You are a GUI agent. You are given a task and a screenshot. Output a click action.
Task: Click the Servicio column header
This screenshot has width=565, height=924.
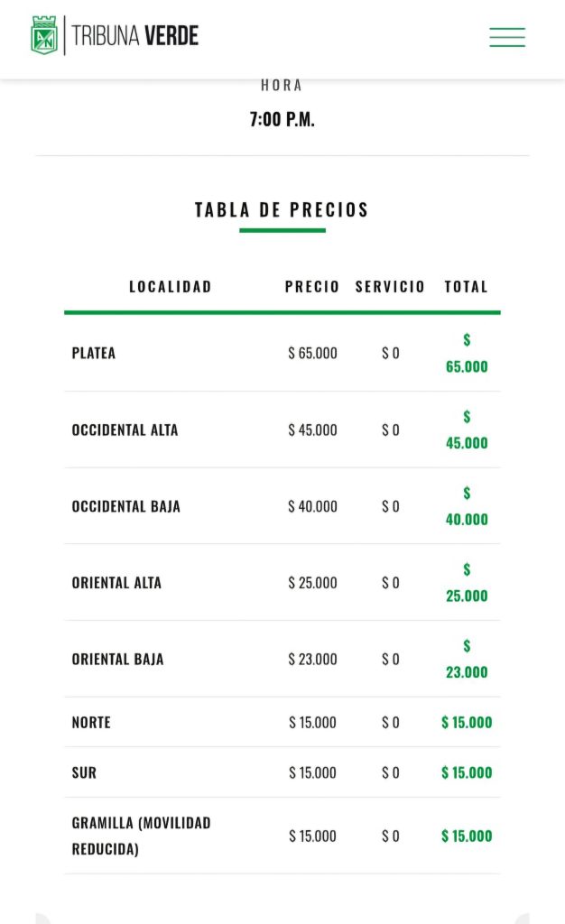point(390,286)
